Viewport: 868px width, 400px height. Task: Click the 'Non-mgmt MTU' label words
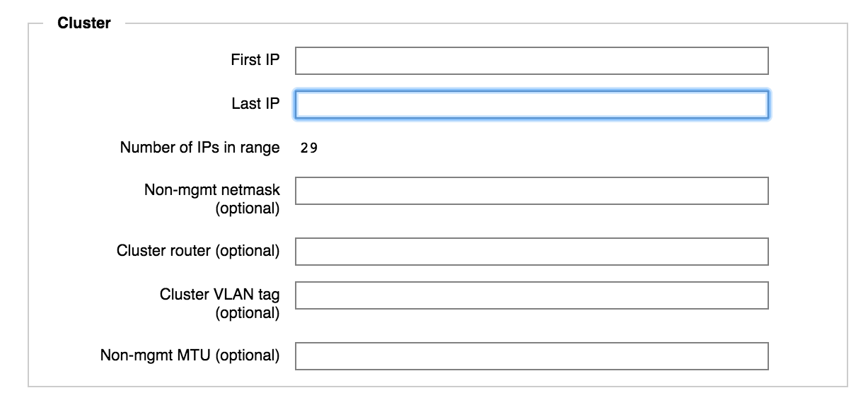(156, 355)
